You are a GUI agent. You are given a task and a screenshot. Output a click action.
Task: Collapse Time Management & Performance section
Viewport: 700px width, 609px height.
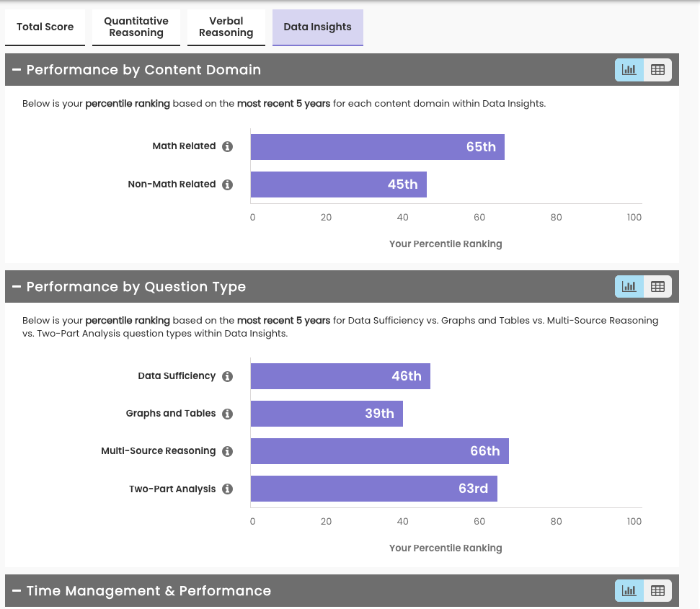pos(17,591)
